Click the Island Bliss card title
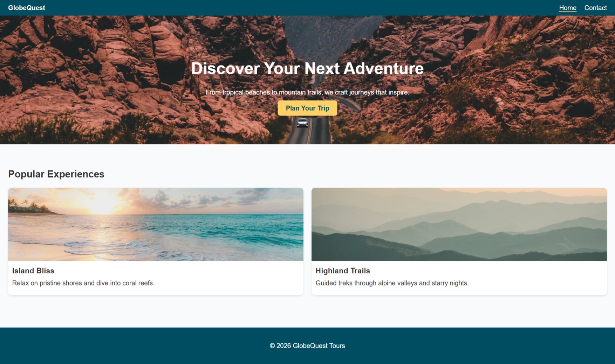615x364 pixels. (x=33, y=271)
